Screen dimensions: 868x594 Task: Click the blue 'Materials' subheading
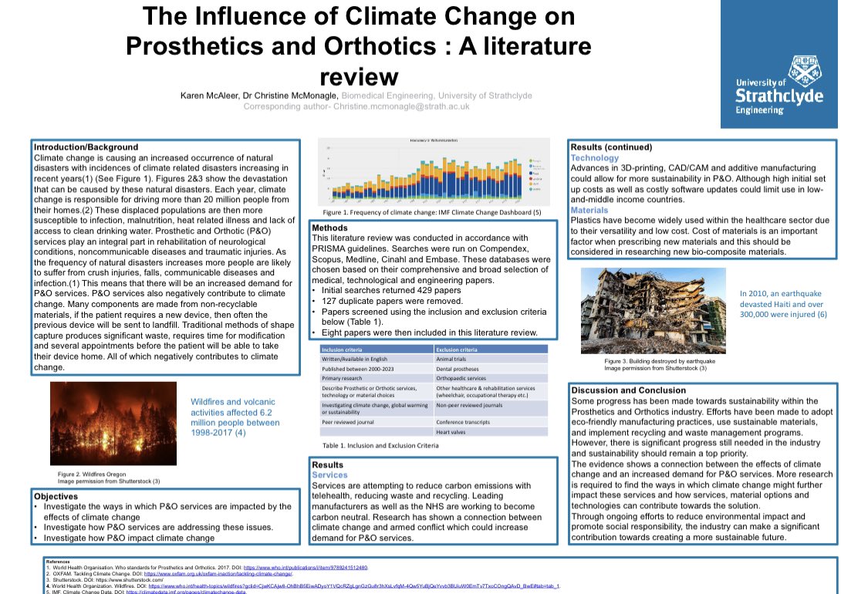tap(589, 211)
